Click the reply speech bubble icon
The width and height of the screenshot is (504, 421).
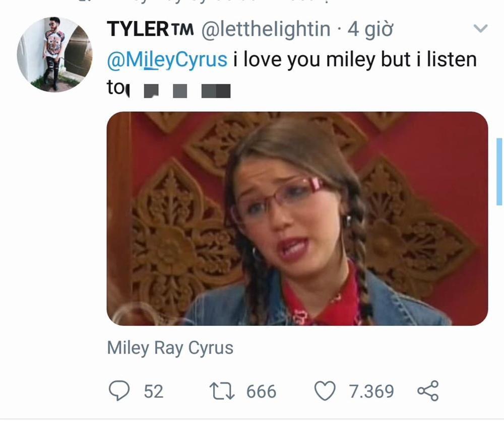pyautogui.click(x=120, y=391)
